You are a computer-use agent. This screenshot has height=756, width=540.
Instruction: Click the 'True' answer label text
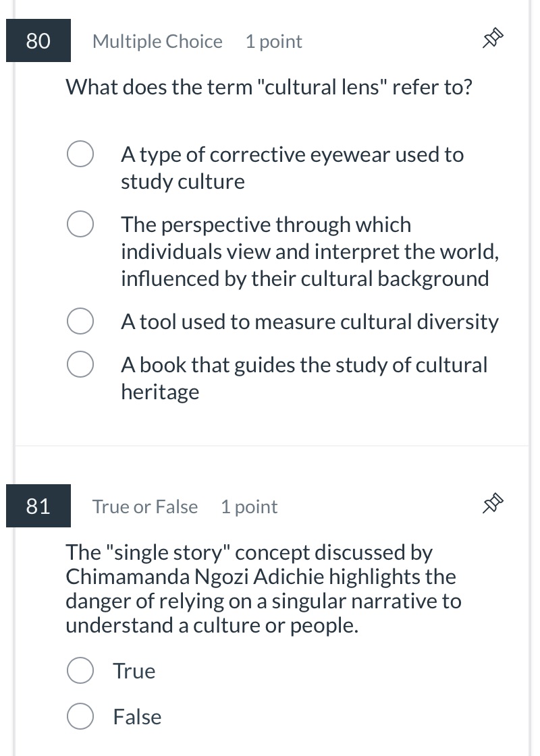pyautogui.click(x=134, y=672)
